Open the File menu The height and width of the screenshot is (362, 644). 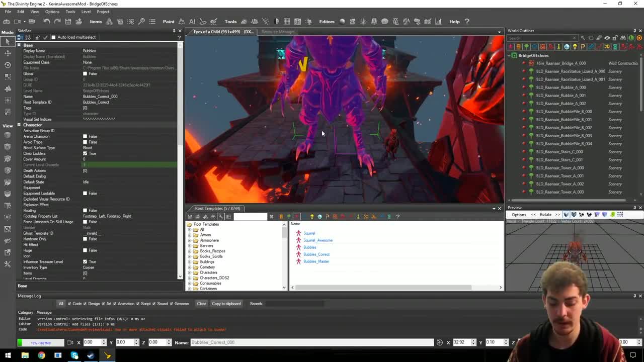pyautogui.click(x=8, y=12)
